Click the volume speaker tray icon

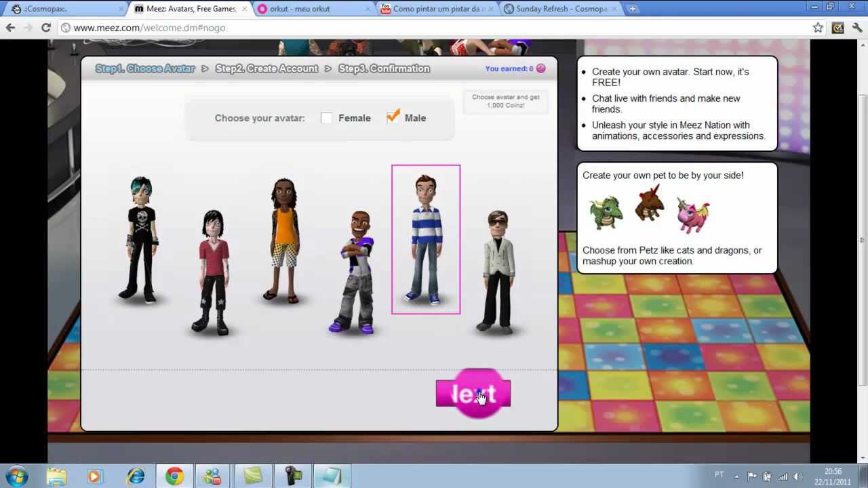point(797,476)
